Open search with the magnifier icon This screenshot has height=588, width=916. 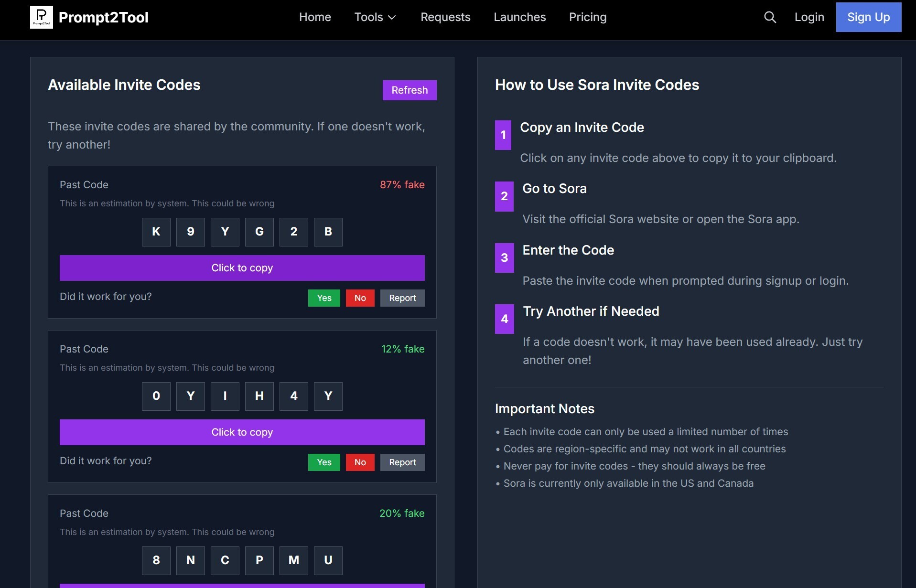pyautogui.click(x=770, y=17)
